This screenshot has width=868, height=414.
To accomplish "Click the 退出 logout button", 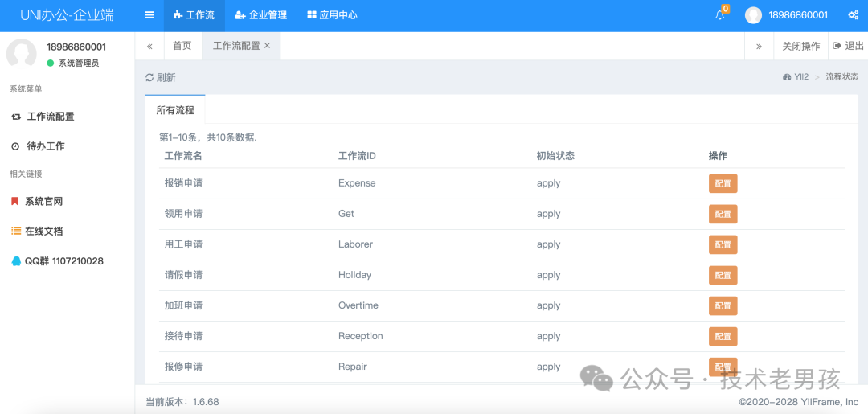I will pyautogui.click(x=849, y=47).
